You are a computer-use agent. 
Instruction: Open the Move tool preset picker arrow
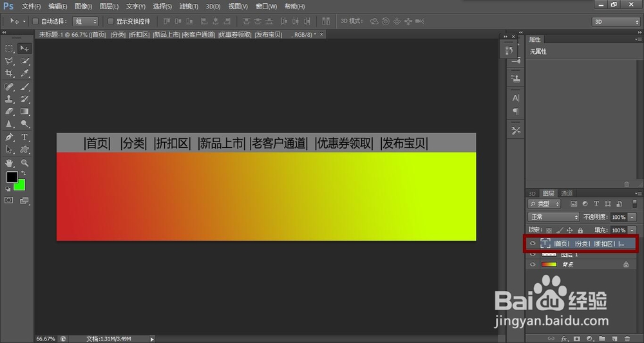24,21
